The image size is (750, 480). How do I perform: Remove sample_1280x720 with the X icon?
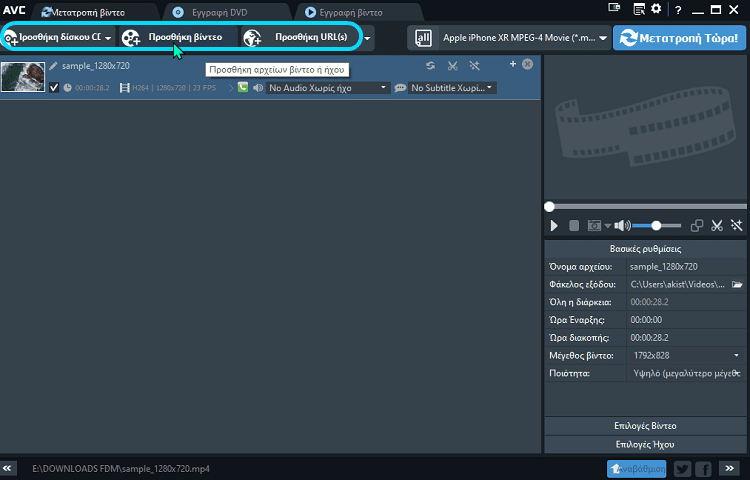pos(527,65)
